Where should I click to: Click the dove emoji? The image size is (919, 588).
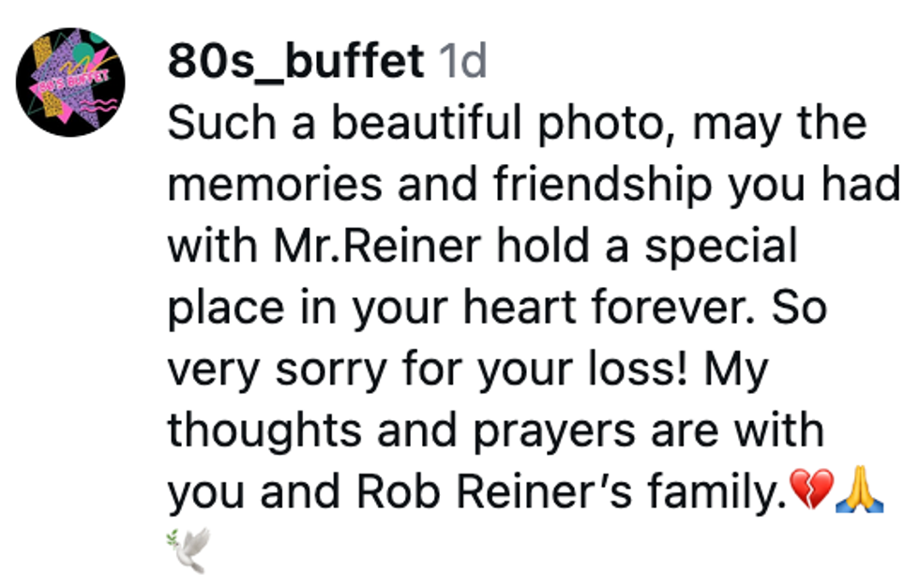click(188, 549)
